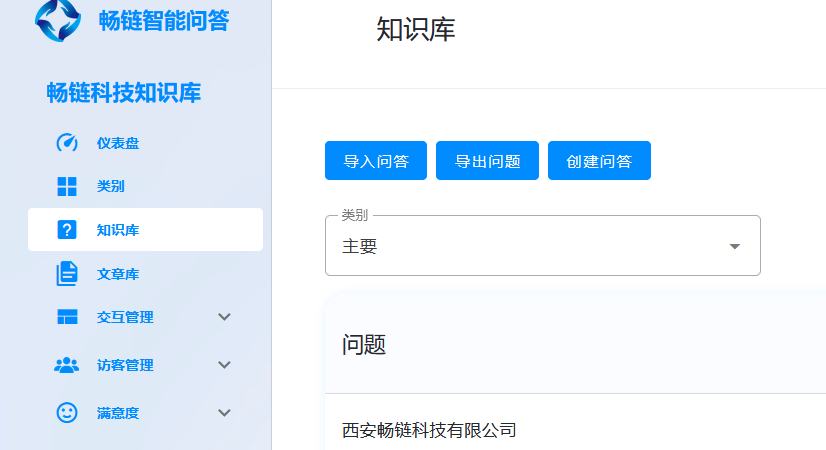The height and width of the screenshot is (450, 826).
Task: Open the 类别 dropdown showing 主要
Action: [x=542, y=246]
